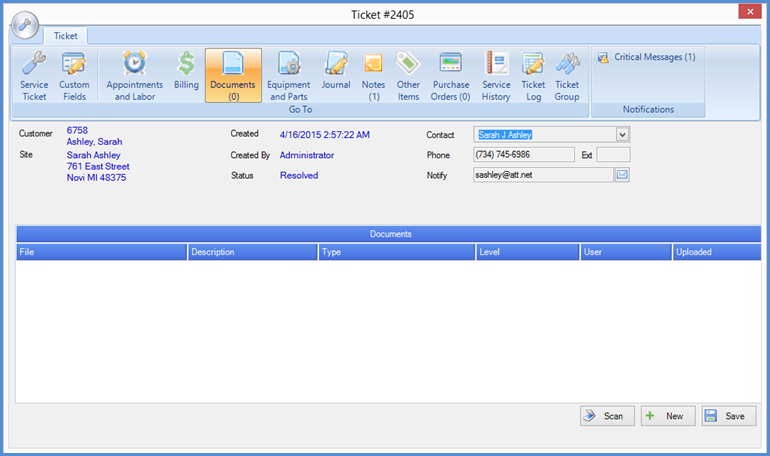Click the created date 4/16/2015 2:57:22 AM
The width and height of the screenshot is (770, 456).
pos(325,135)
